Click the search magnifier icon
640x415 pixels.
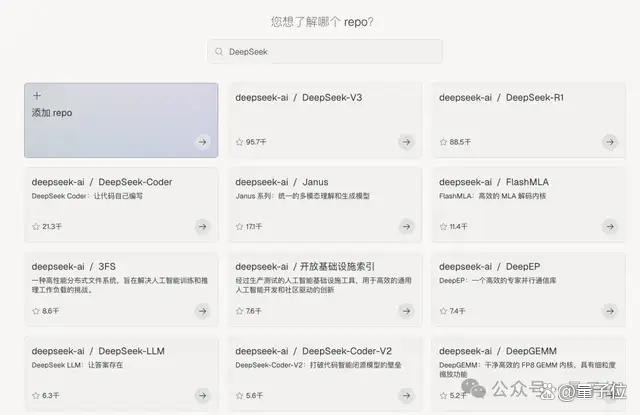click(x=219, y=51)
